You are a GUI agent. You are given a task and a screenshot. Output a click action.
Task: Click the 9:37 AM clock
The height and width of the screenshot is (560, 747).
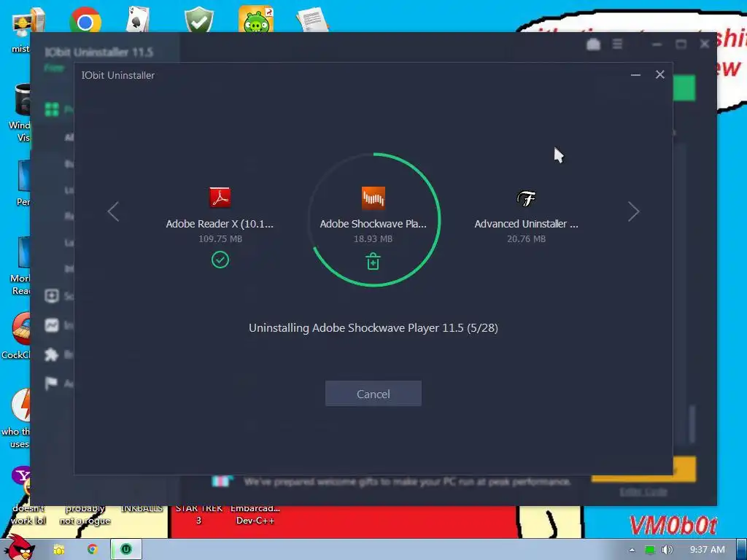708,550
